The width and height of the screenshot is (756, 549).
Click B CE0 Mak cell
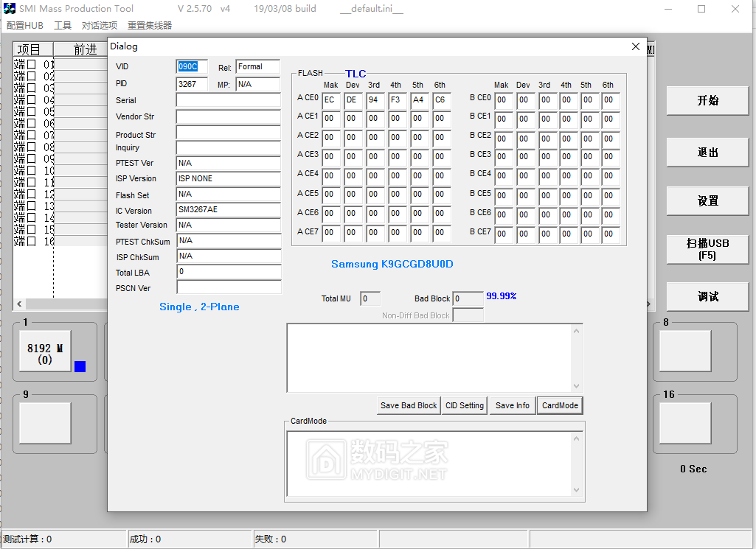point(503,100)
